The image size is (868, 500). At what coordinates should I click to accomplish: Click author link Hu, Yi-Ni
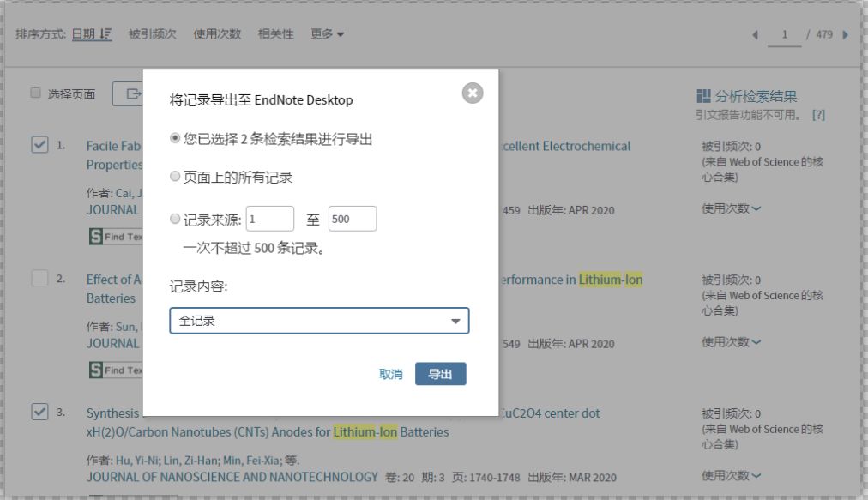tap(138, 461)
